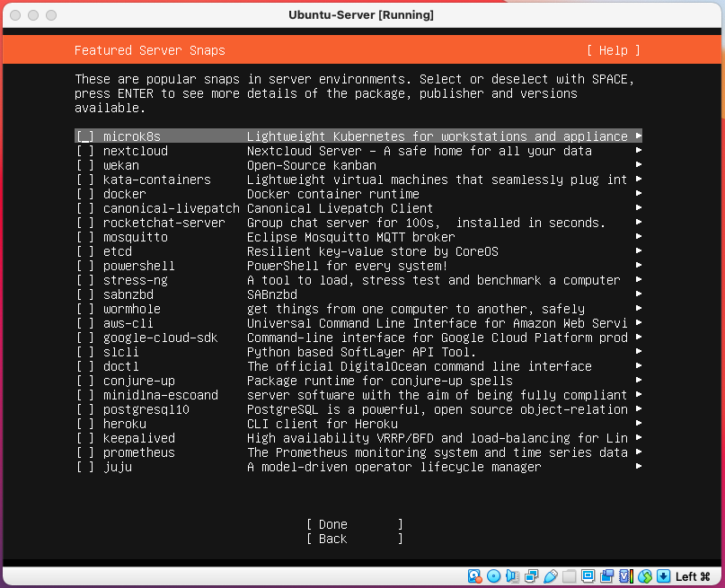Click the heroku snap name
The image size is (725, 588).
[125, 424]
